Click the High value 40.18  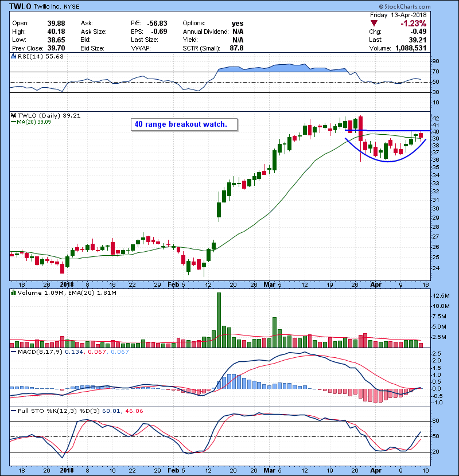[x=56, y=32]
